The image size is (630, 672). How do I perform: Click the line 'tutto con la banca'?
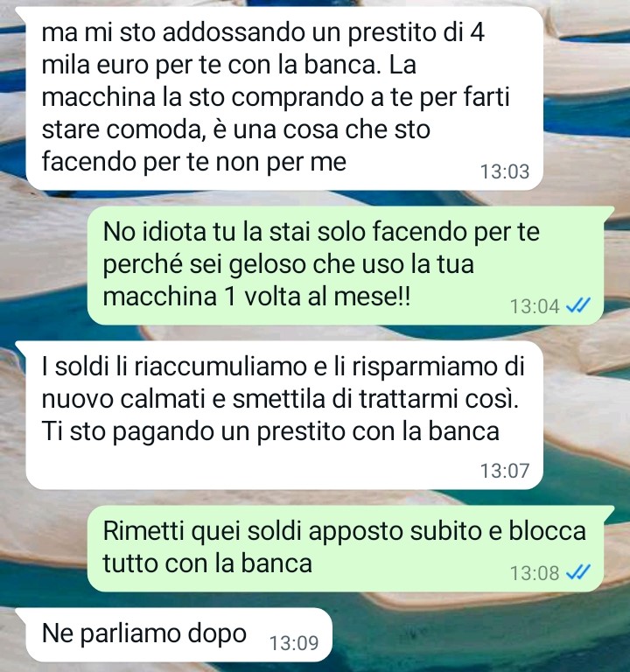[207, 563]
